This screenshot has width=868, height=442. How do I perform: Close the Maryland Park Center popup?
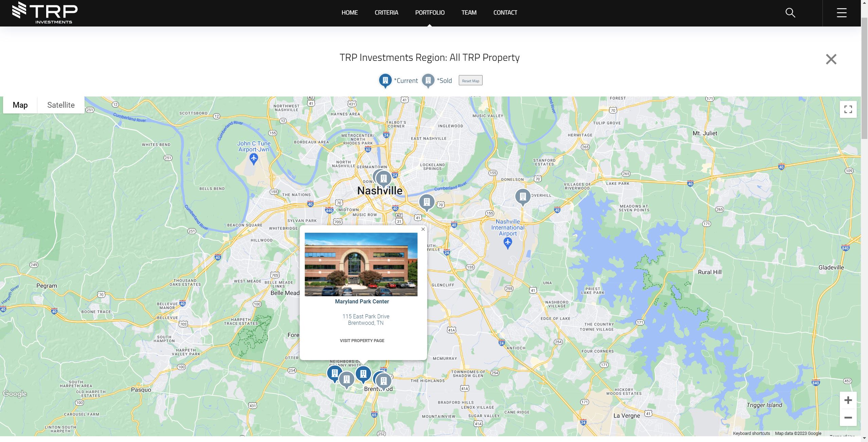(423, 229)
